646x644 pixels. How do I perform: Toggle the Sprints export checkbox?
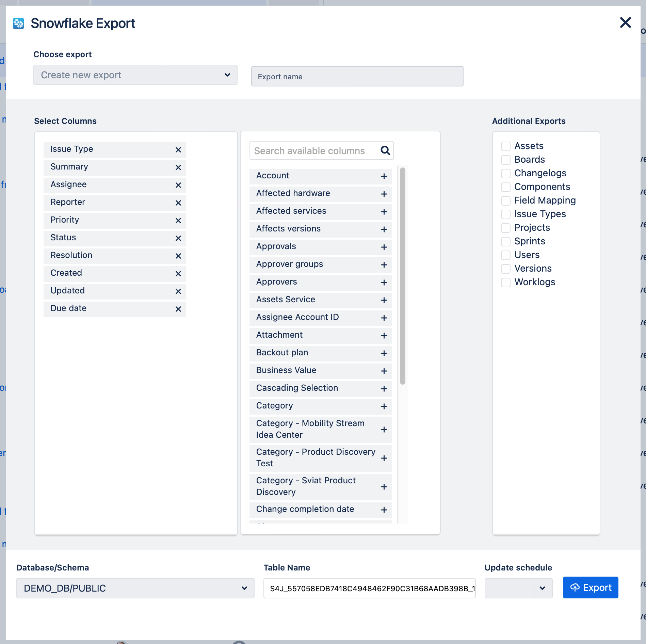pyautogui.click(x=506, y=242)
